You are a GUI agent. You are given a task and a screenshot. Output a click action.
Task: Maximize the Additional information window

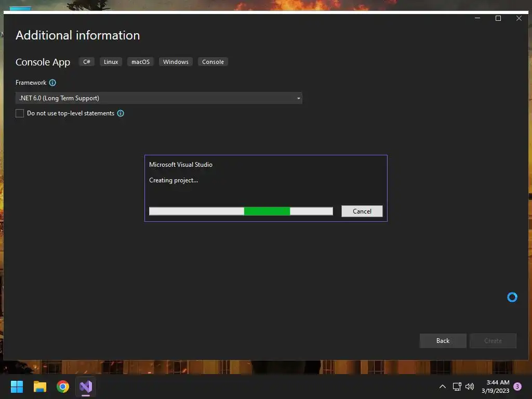click(498, 18)
